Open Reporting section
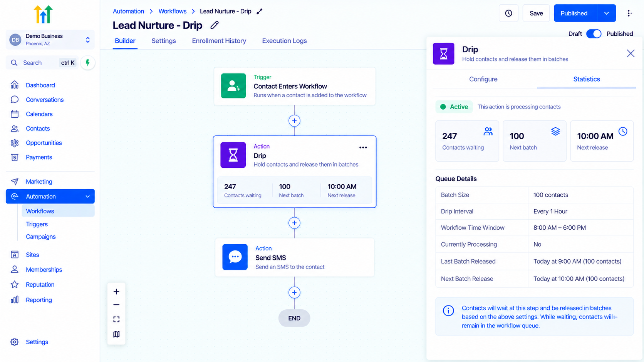The width and height of the screenshot is (644, 362). [x=39, y=300]
